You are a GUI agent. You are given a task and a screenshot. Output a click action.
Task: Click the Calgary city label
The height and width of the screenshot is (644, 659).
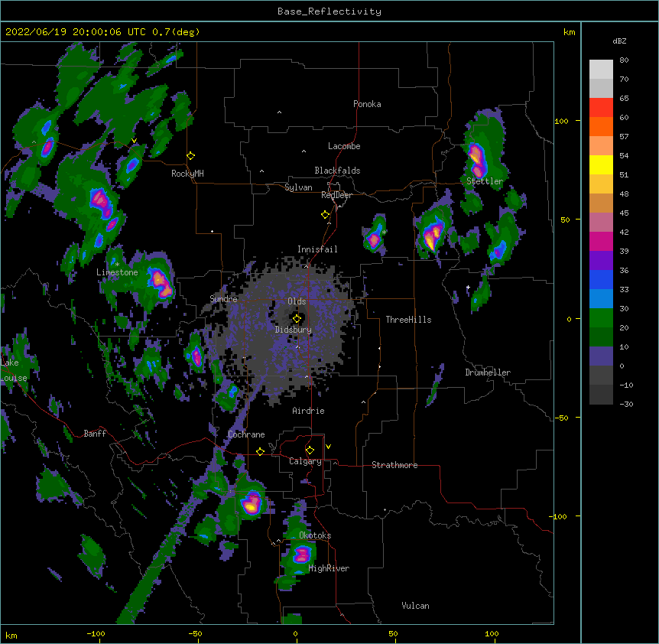point(306,461)
